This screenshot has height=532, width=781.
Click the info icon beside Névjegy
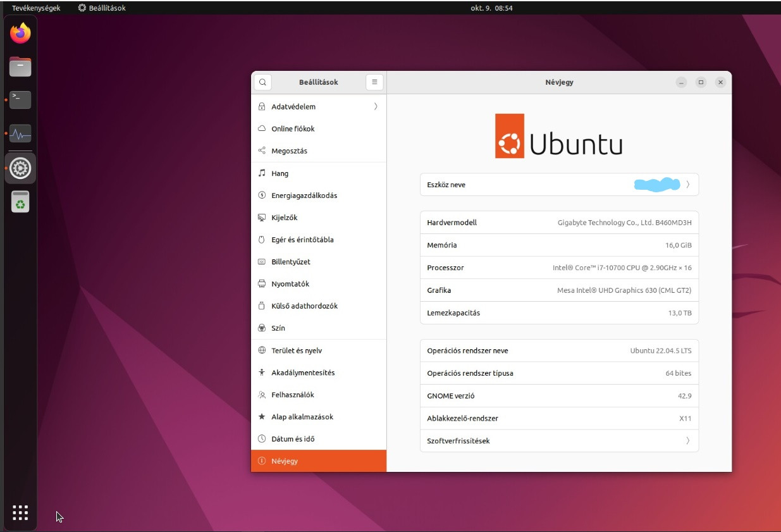[x=262, y=461]
